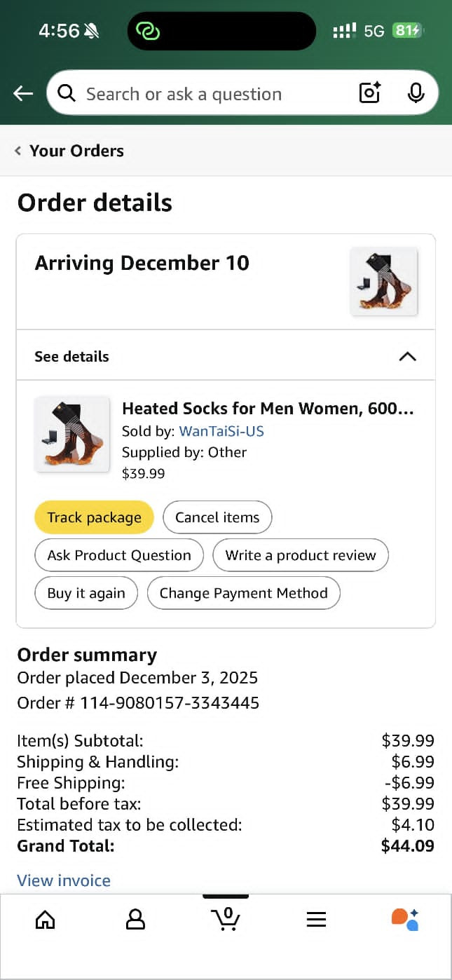This screenshot has height=980, width=452.
Task: Tap the Buy it again button
Action: [x=86, y=594]
